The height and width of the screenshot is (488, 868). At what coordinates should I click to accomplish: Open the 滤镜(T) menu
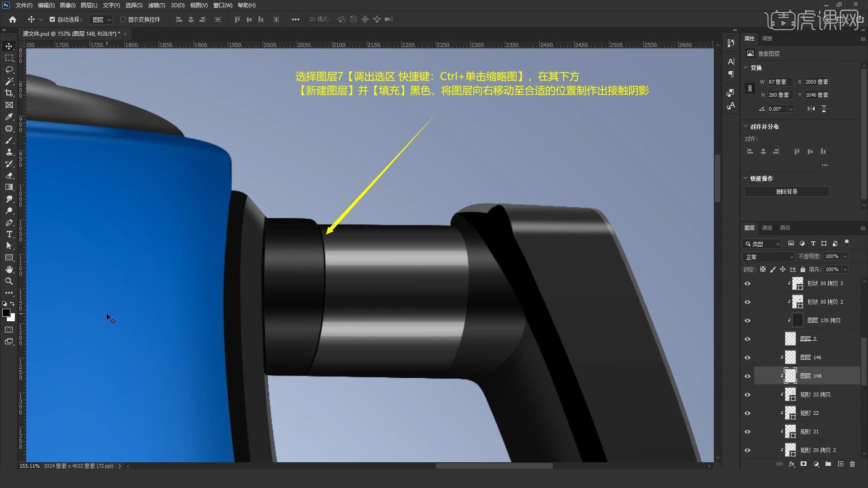[156, 5]
